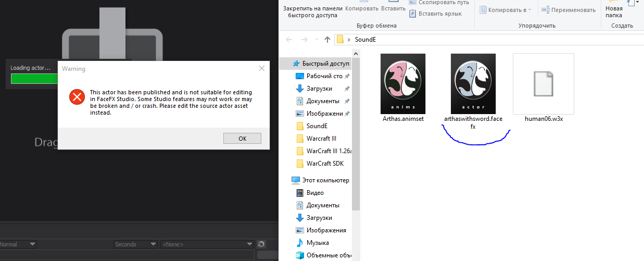The width and height of the screenshot is (644, 261).
Task: Click OK in the Warning dialog
Action: [242, 139]
